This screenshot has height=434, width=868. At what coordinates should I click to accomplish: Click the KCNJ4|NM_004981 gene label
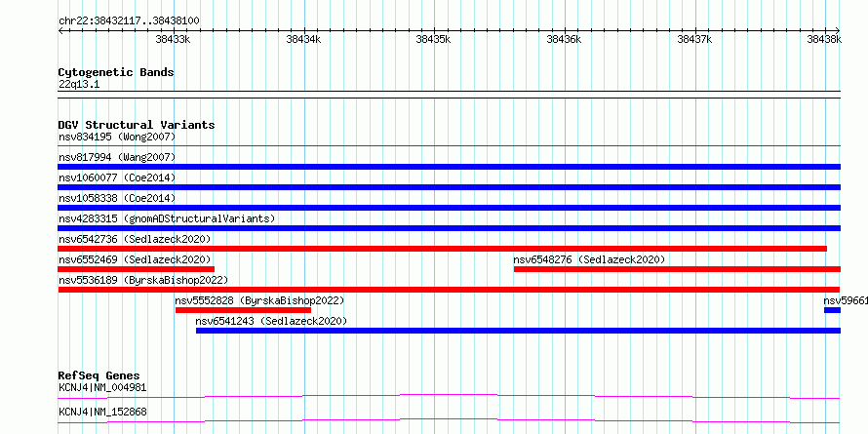pos(102,387)
